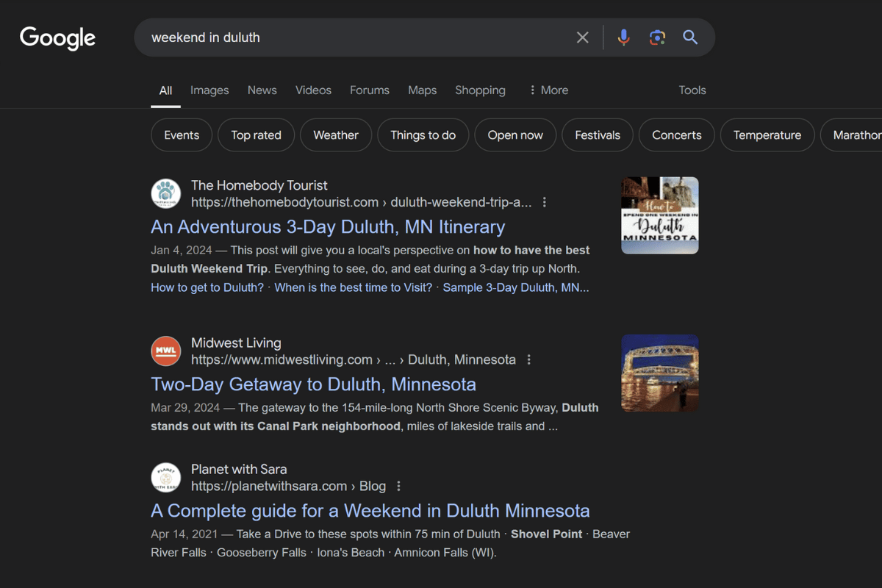882x588 pixels.
Task: Select the Open now filter chip
Action: pos(515,135)
